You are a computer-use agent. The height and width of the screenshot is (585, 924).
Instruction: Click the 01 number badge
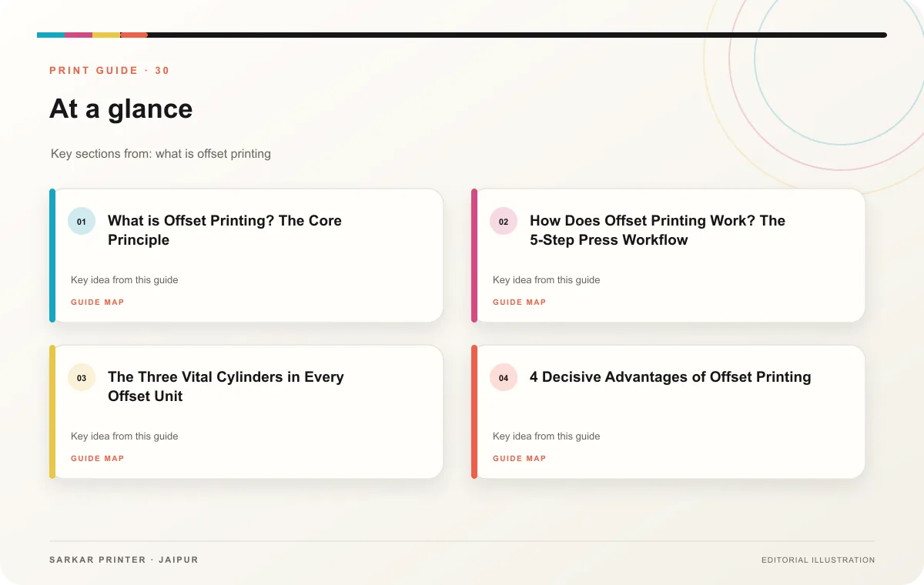82,222
